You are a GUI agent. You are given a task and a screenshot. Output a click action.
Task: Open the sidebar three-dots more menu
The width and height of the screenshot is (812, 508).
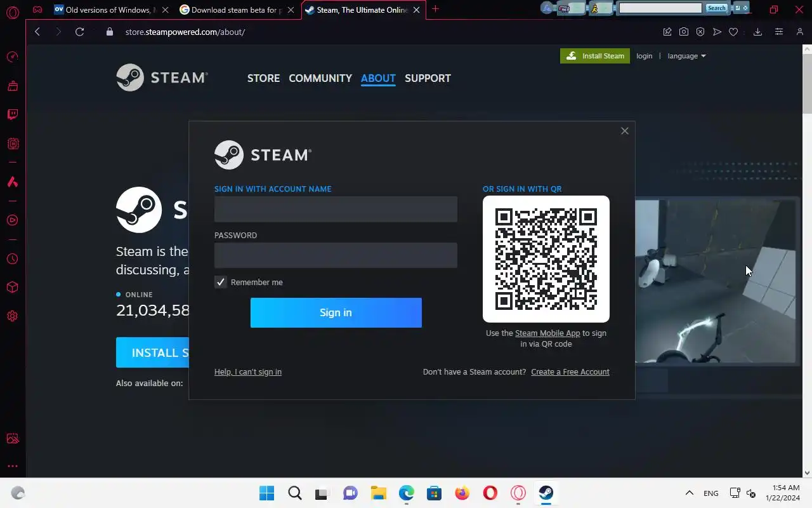point(13,466)
